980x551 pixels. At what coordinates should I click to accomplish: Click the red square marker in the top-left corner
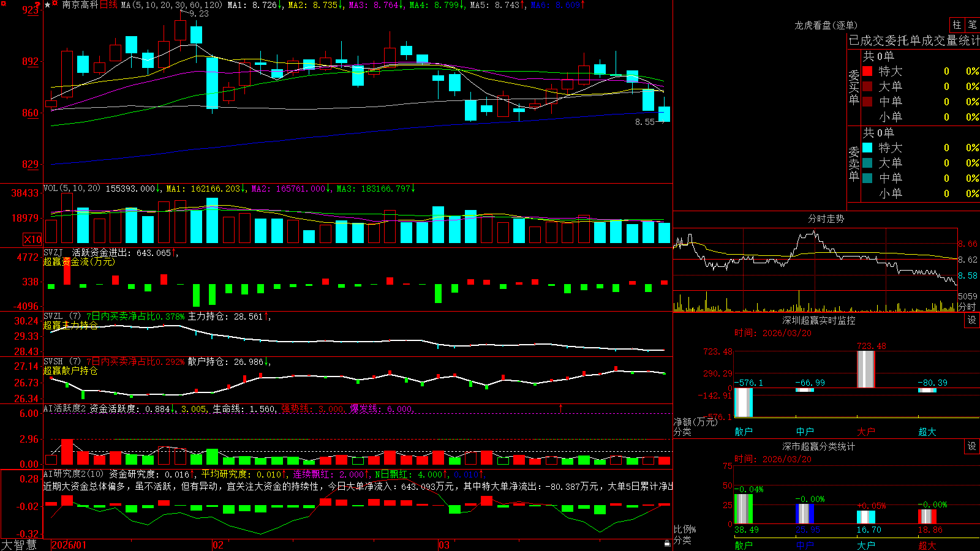pyautogui.click(x=2, y=2)
